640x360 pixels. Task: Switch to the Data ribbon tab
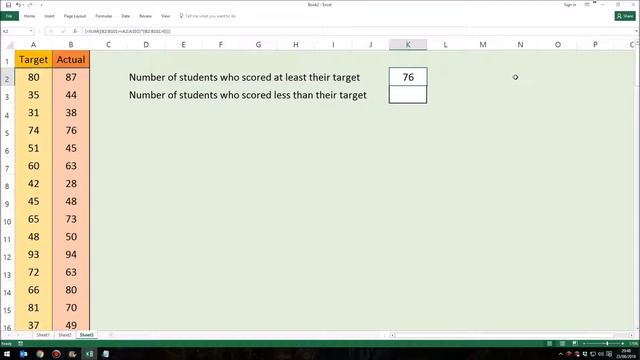point(125,16)
